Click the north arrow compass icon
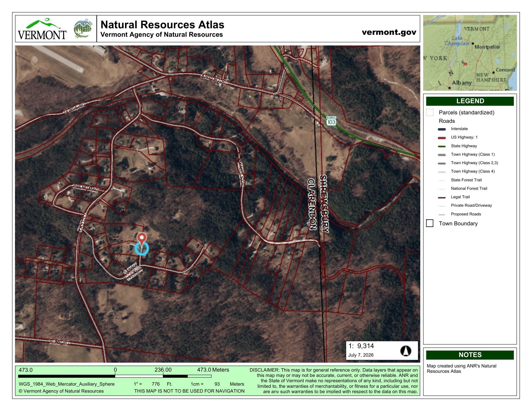 406,351
